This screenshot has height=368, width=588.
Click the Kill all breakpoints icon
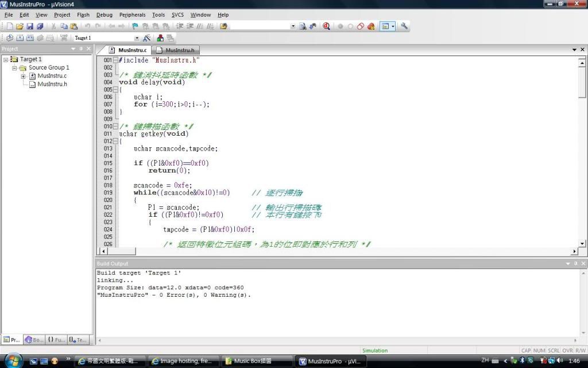click(x=370, y=26)
